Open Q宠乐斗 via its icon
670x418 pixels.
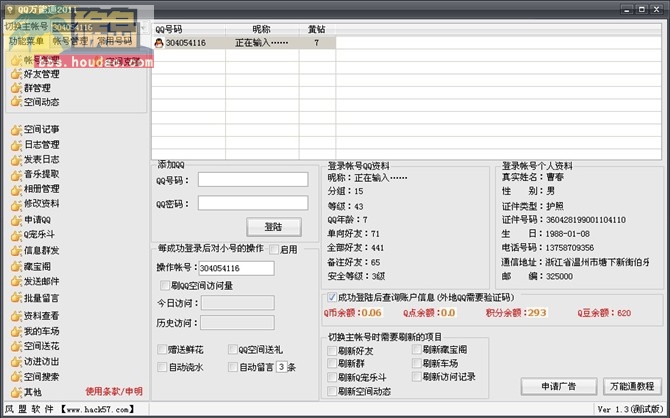pos(16,235)
